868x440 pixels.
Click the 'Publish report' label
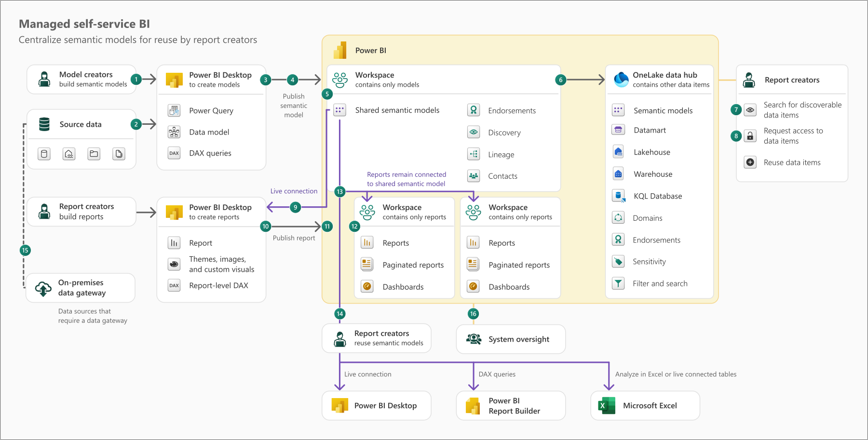click(x=294, y=238)
